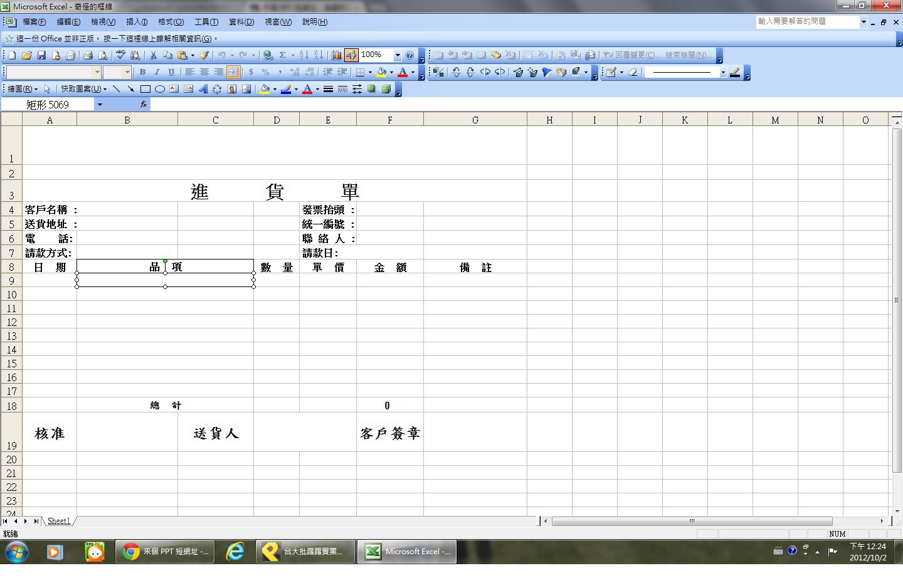Sort descending with the Z-A icon
This screenshot has width=903, height=588.
pyautogui.click(x=318, y=55)
